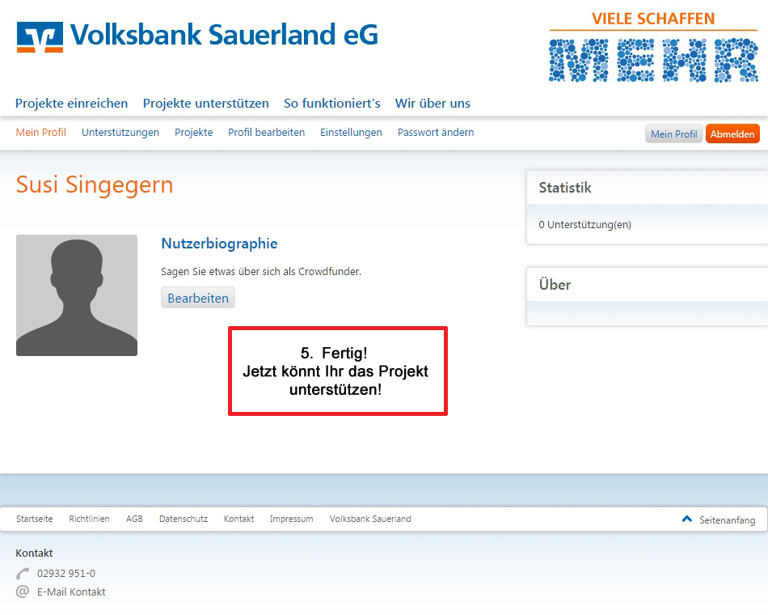Click the grey Mein Profil button
This screenshot has height=615, width=768.
(674, 134)
